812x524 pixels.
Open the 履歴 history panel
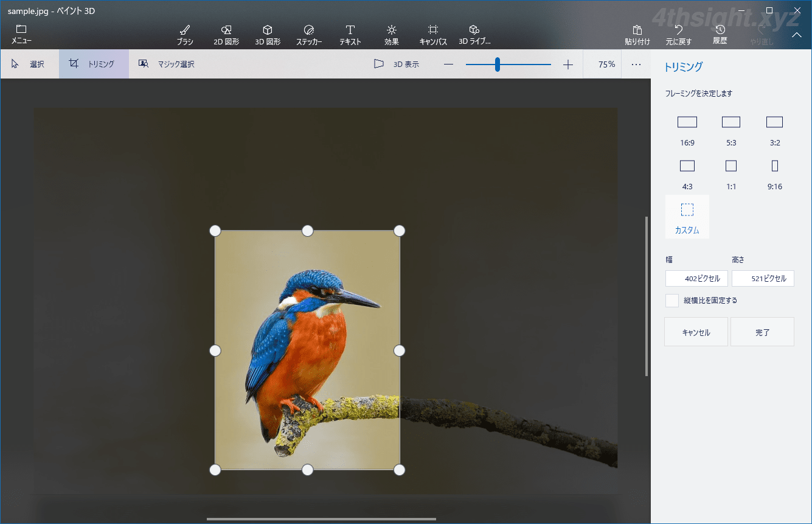(x=720, y=35)
